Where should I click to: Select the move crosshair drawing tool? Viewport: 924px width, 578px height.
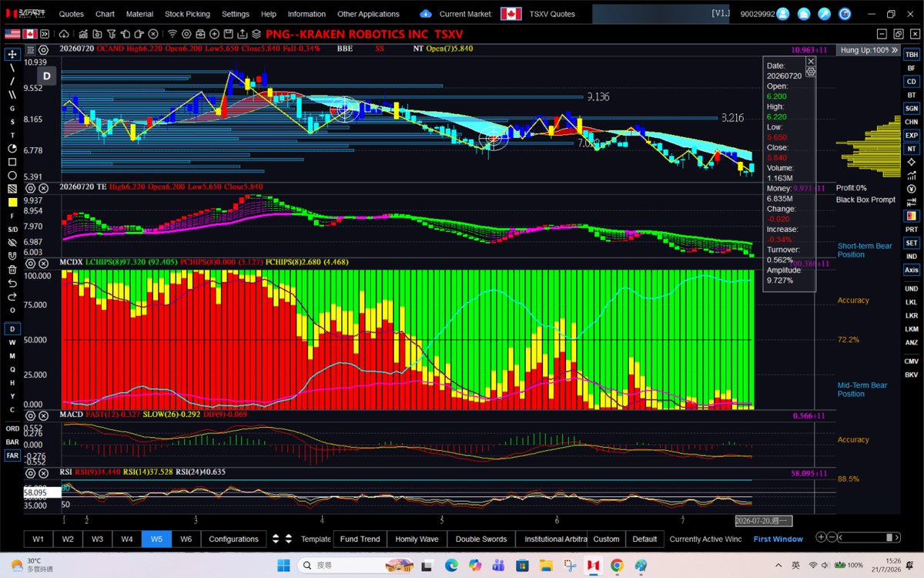point(12,54)
